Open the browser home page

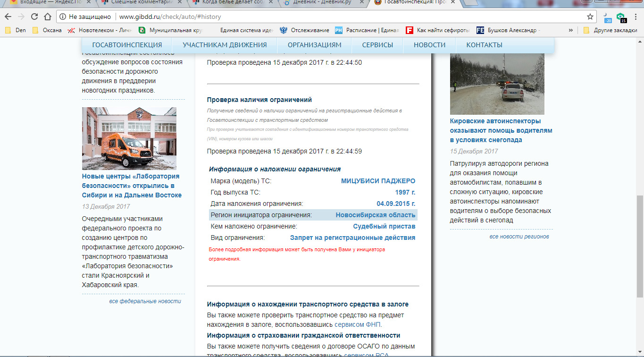pos(48,17)
